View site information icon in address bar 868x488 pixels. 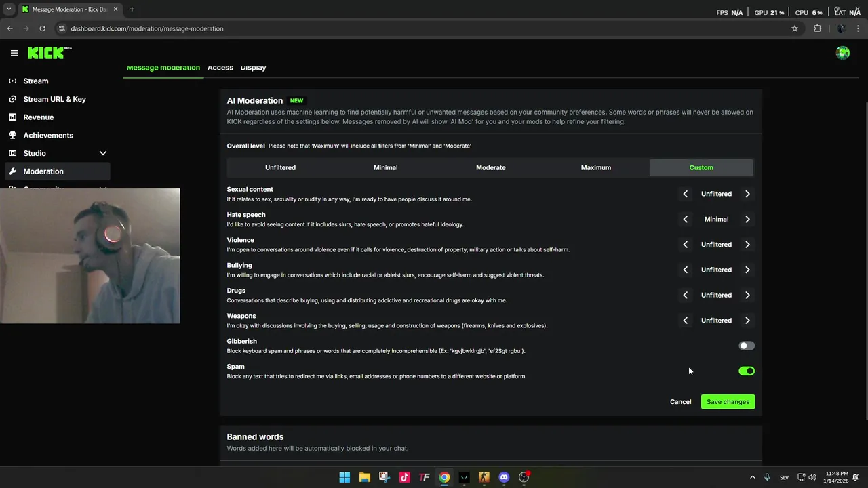pyautogui.click(x=62, y=28)
